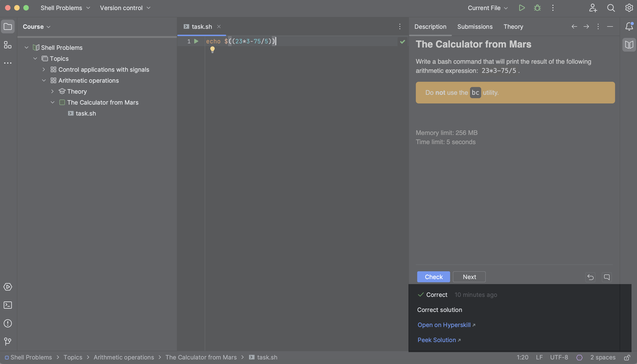This screenshot has width=637, height=364.
Task: Switch to the Description tab
Action: pos(430,26)
